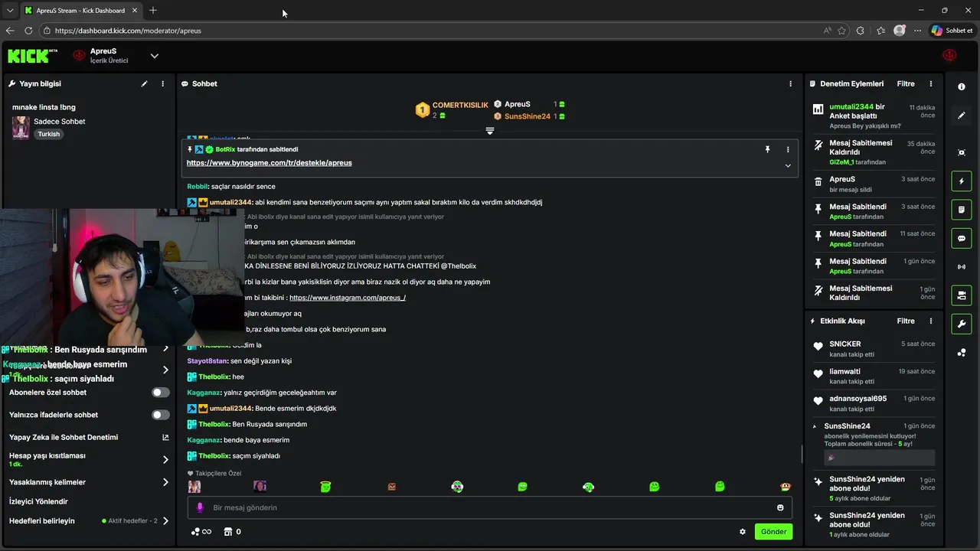Open Yasaklanmış kelimeler settings arrow
The height and width of the screenshot is (551, 980).
pos(165,482)
